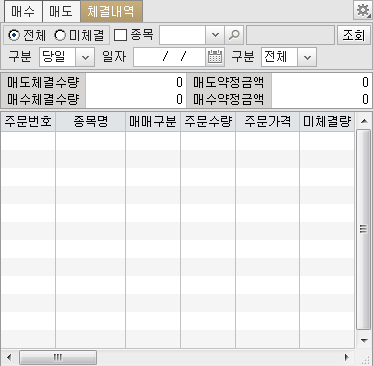The width and height of the screenshot is (373, 366).
Task: Click the horizontal scrollbar right arrow
Action: [x=347, y=358]
